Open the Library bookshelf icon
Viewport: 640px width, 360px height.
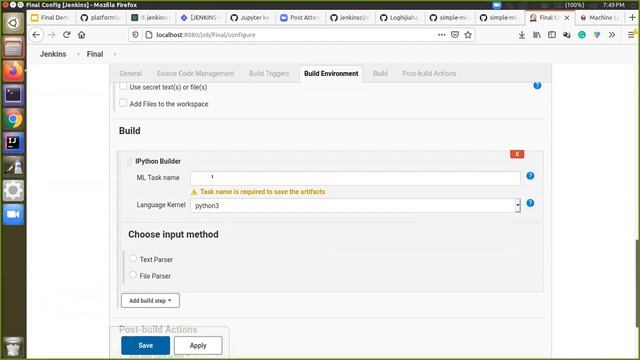point(537,35)
